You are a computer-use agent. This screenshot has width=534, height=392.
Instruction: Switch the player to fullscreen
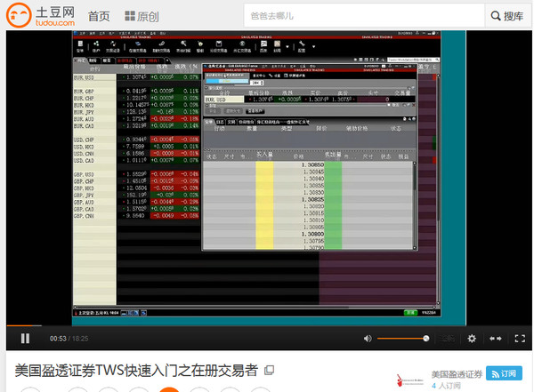coord(520,339)
